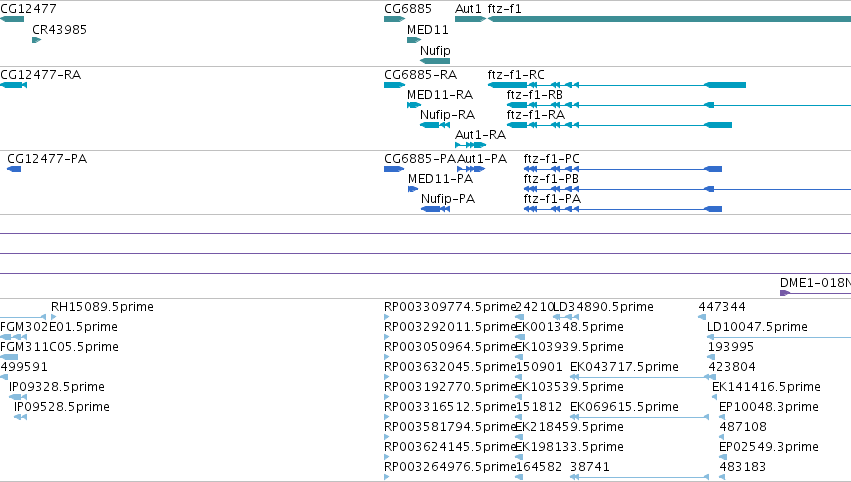Select the ftz-f1 gene bar
The width and height of the screenshot is (851, 482).
669,19
